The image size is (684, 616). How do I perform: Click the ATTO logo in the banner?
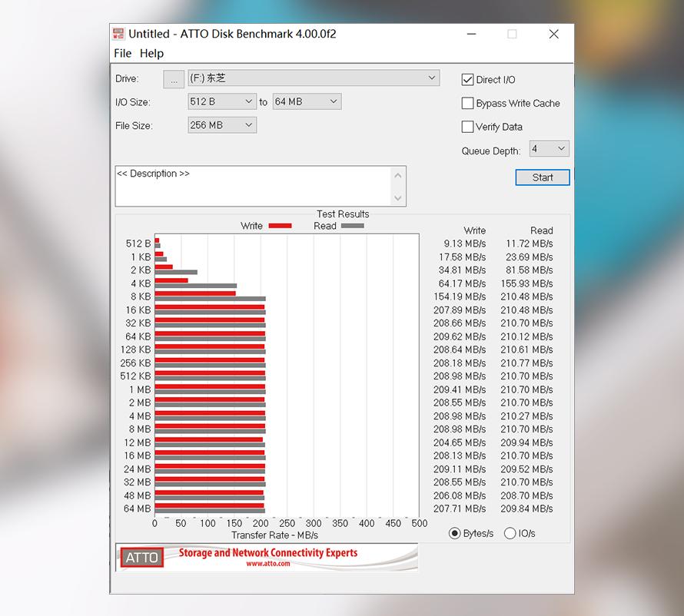(x=141, y=558)
